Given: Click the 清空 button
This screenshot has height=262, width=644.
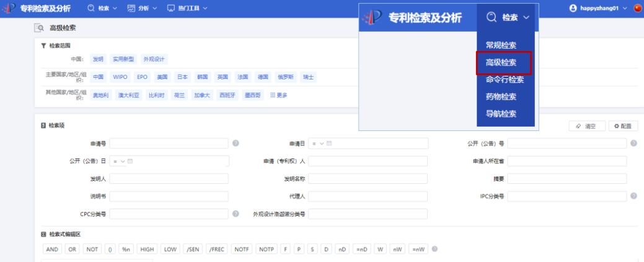Looking at the screenshot, I should pos(588,126).
